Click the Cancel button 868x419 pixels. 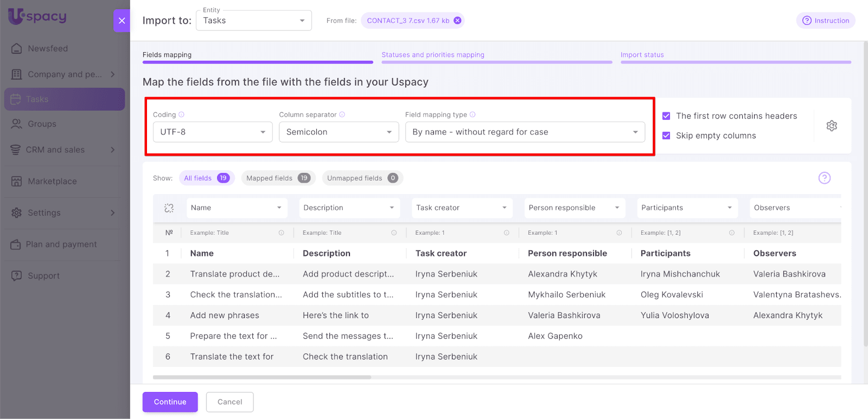[229, 402]
